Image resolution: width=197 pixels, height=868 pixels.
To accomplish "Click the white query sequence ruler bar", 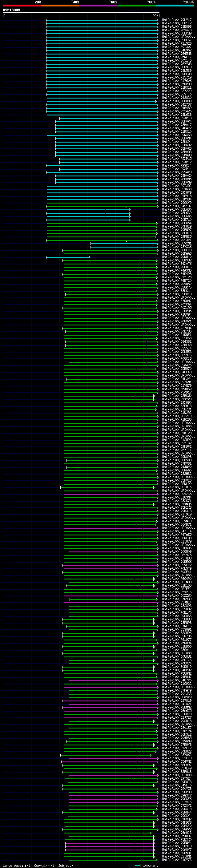I will coord(81,12).
